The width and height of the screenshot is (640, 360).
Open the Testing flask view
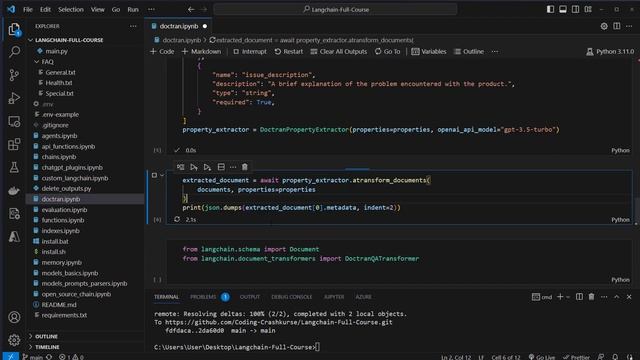click(14, 167)
